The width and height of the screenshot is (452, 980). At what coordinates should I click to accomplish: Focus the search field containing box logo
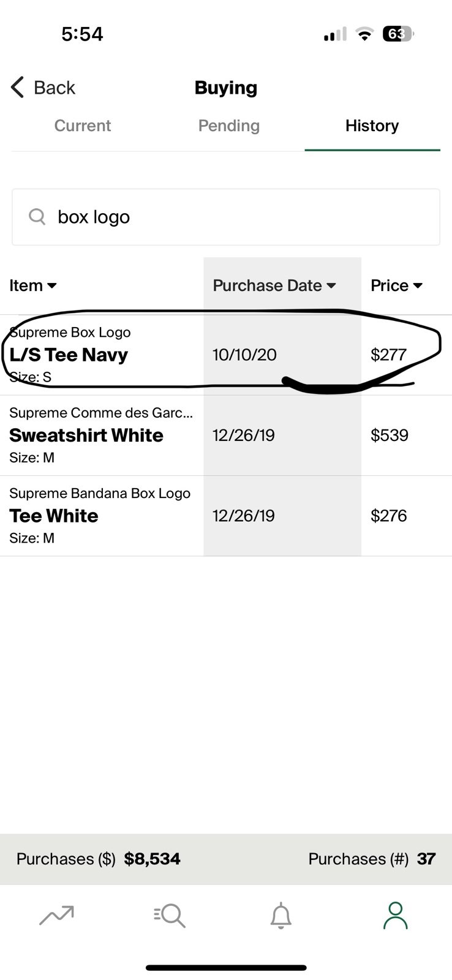pos(226,217)
